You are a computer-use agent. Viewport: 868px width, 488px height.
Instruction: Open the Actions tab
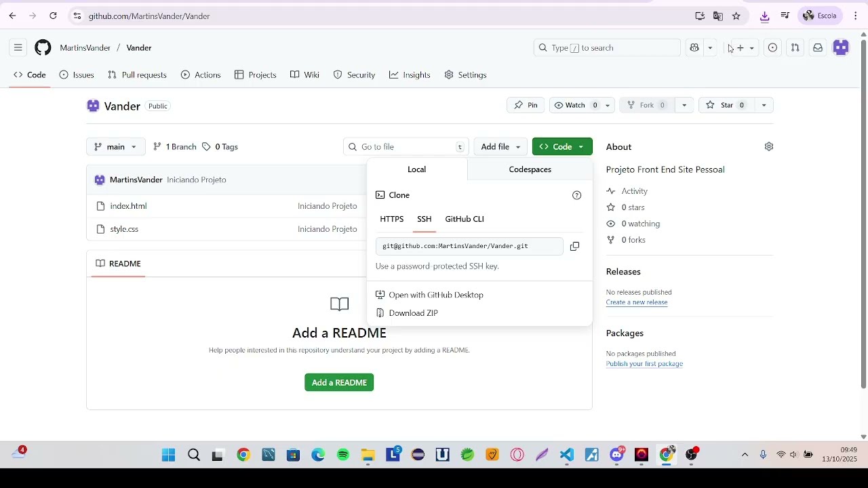(201, 75)
